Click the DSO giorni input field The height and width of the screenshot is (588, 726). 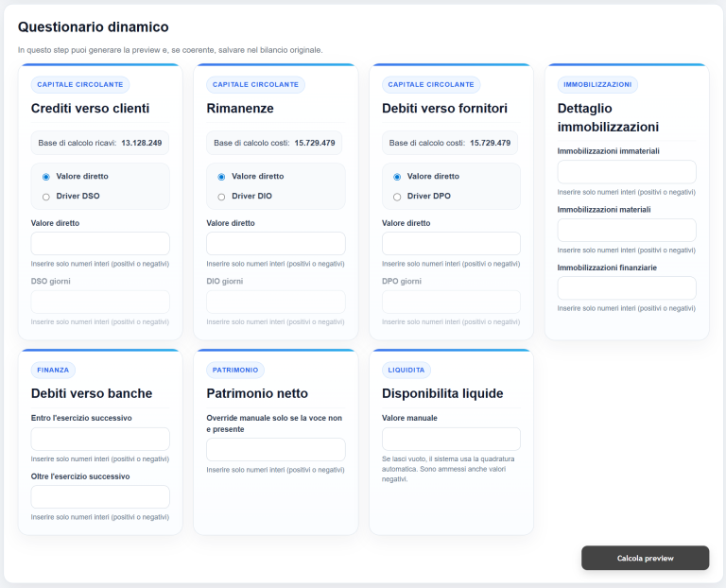[x=100, y=302]
